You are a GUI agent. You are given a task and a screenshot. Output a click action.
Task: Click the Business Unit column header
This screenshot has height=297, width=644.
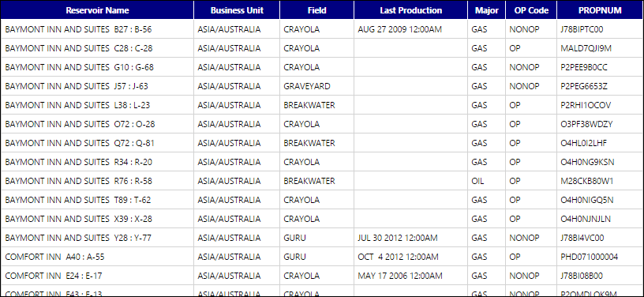coord(237,10)
